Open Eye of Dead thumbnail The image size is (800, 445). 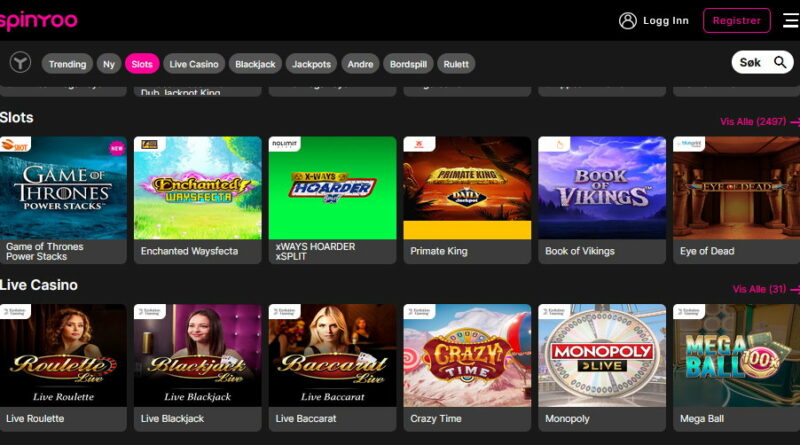[x=736, y=188]
